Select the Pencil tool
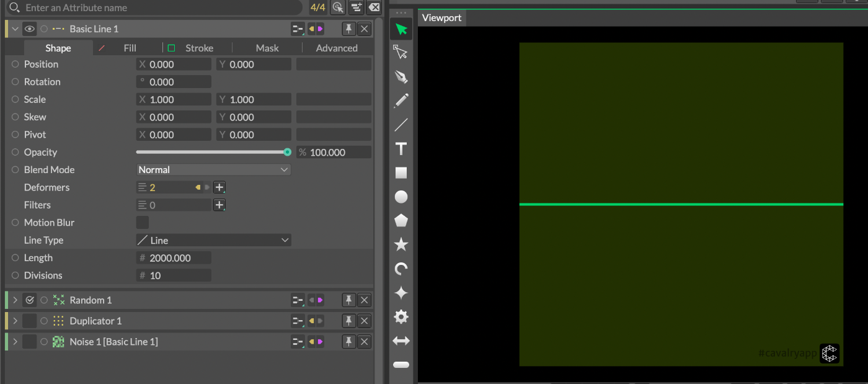 pyautogui.click(x=401, y=100)
